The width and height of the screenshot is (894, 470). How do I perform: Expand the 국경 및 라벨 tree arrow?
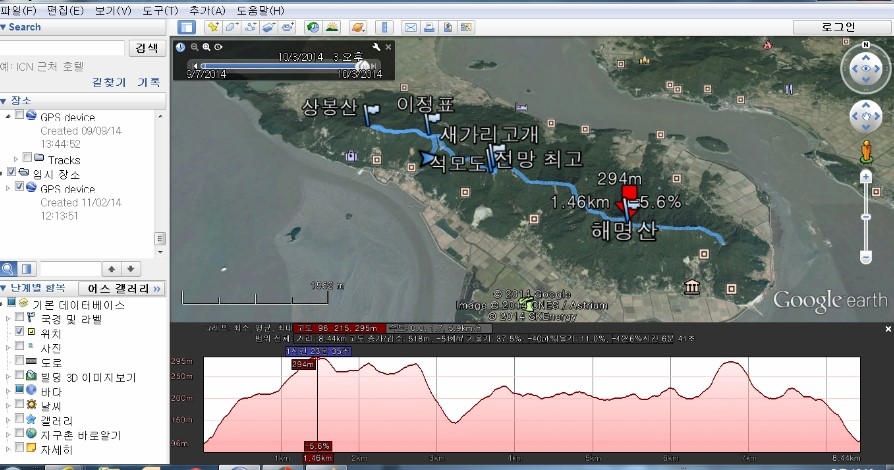tap(8, 318)
